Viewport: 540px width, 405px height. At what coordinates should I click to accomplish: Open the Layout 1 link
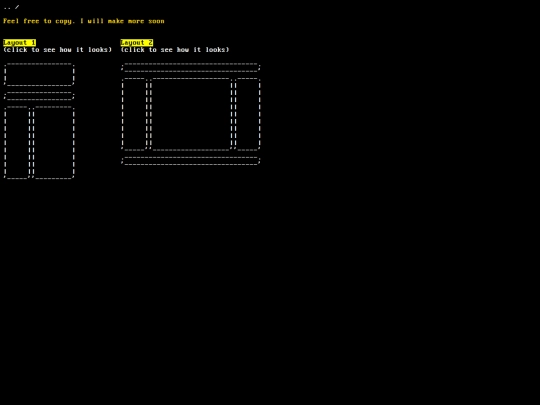19,43
